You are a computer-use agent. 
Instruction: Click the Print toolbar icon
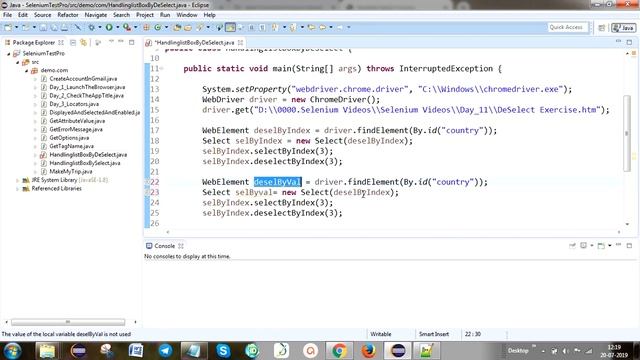pos(64,27)
